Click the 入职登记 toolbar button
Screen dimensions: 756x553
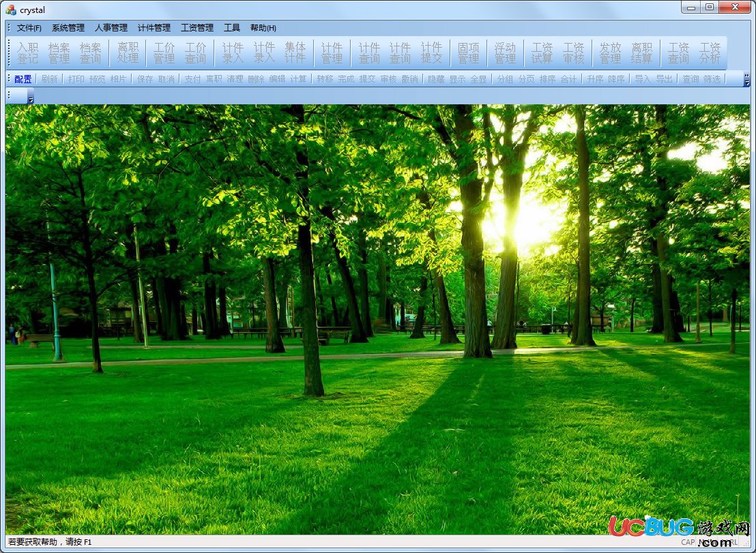point(27,53)
